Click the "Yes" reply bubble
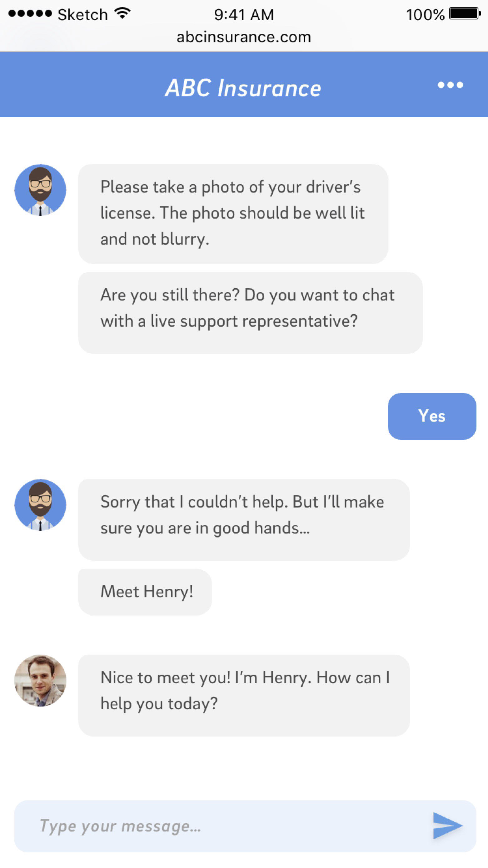 432,416
